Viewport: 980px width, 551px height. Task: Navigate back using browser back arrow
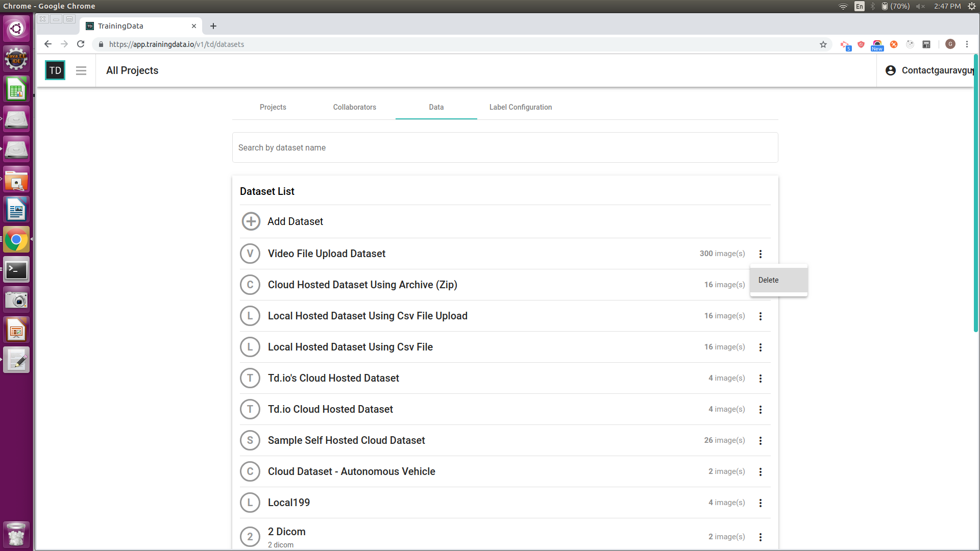point(48,44)
